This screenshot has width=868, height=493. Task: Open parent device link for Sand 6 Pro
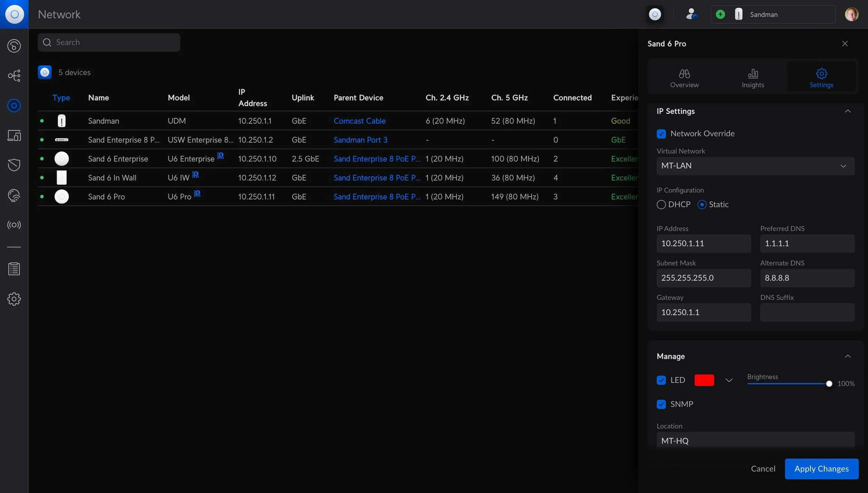[x=377, y=197]
